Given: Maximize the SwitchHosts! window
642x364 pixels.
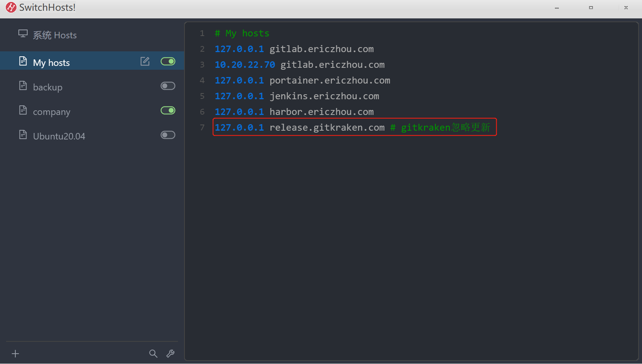Looking at the screenshot, I should pyautogui.click(x=591, y=8).
